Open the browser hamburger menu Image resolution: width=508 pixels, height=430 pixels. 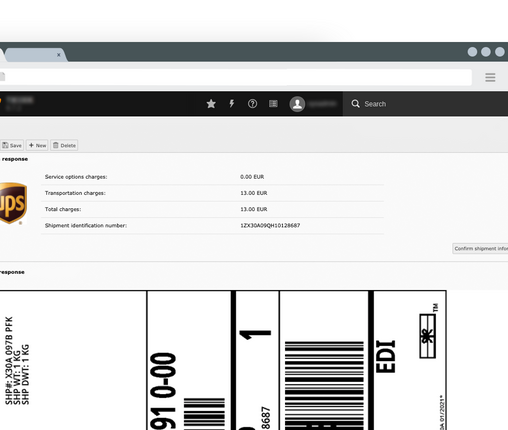pos(490,77)
